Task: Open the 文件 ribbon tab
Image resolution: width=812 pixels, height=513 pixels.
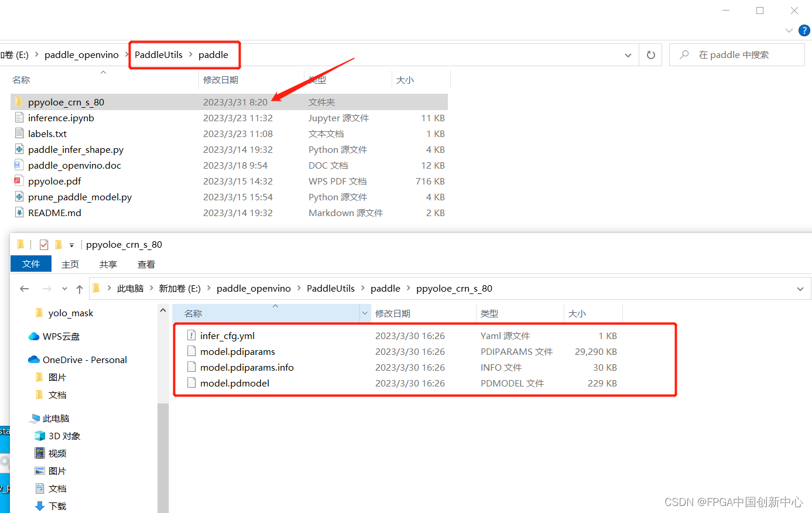Action: 31,264
